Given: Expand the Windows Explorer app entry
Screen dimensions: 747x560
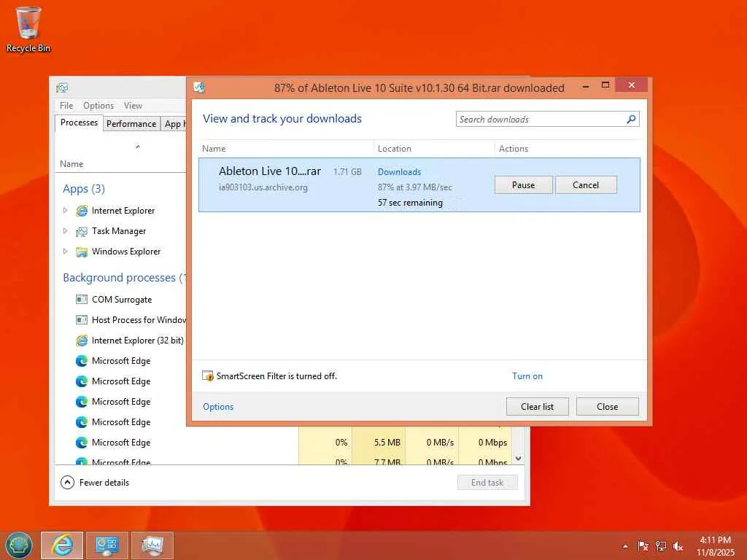Looking at the screenshot, I should click(x=65, y=252).
